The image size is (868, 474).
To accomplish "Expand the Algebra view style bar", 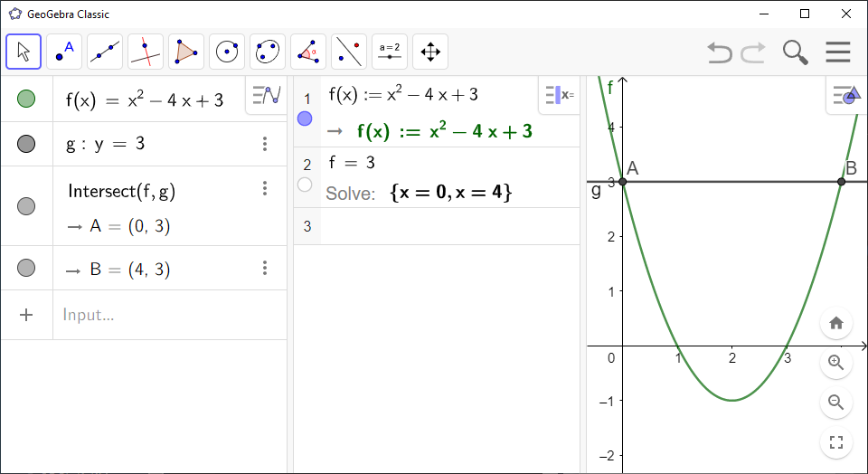I will (267, 95).
